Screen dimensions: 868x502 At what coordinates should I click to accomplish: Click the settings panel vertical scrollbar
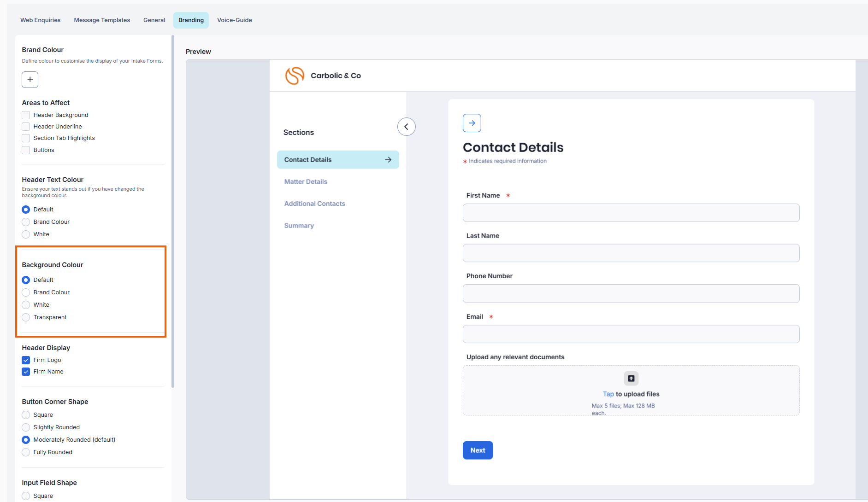point(173,212)
